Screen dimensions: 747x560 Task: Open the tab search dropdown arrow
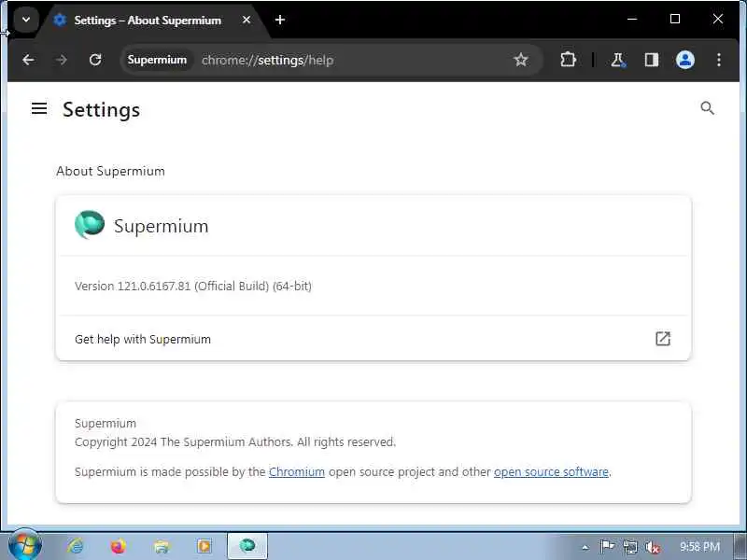pyautogui.click(x=26, y=20)
